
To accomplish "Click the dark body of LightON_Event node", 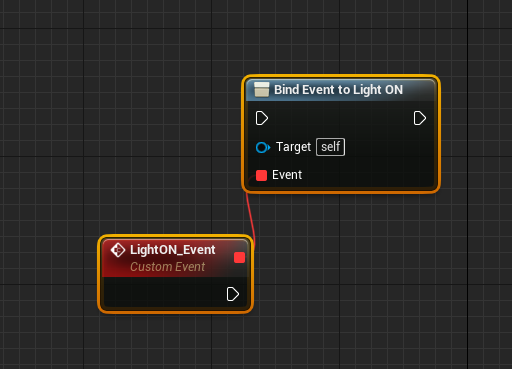I will [x=163, y=293].
